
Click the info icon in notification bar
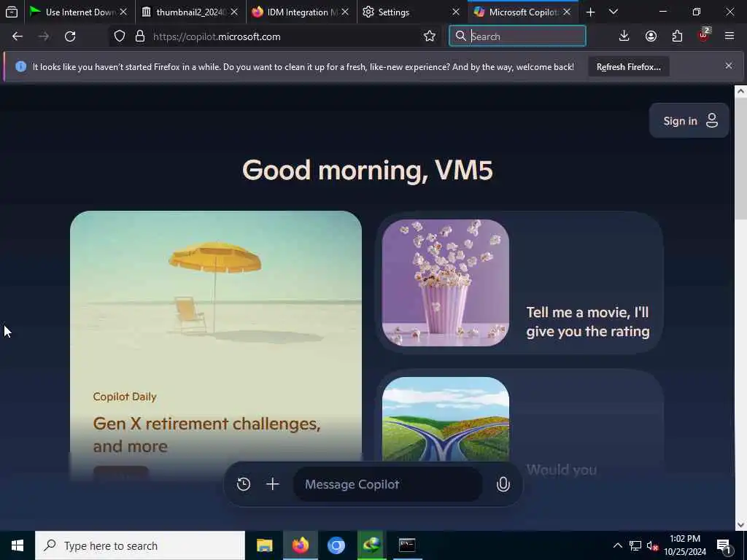point(20,66)
